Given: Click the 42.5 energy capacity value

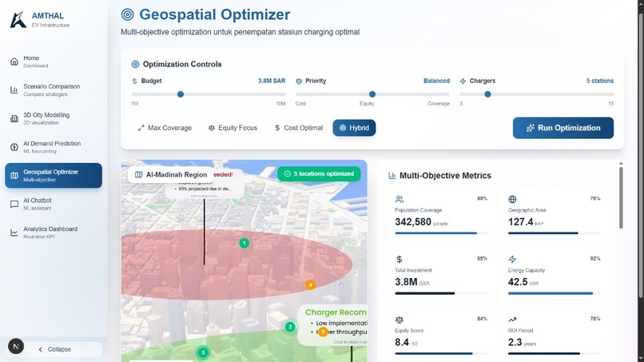Looking at the screenshot, I should click(x=518, y=282).
